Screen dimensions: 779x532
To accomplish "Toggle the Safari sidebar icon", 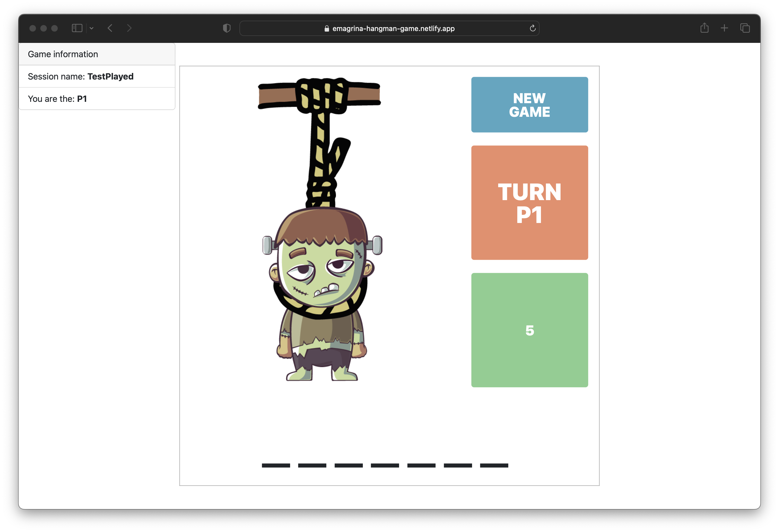I will [x=77, y=28].
